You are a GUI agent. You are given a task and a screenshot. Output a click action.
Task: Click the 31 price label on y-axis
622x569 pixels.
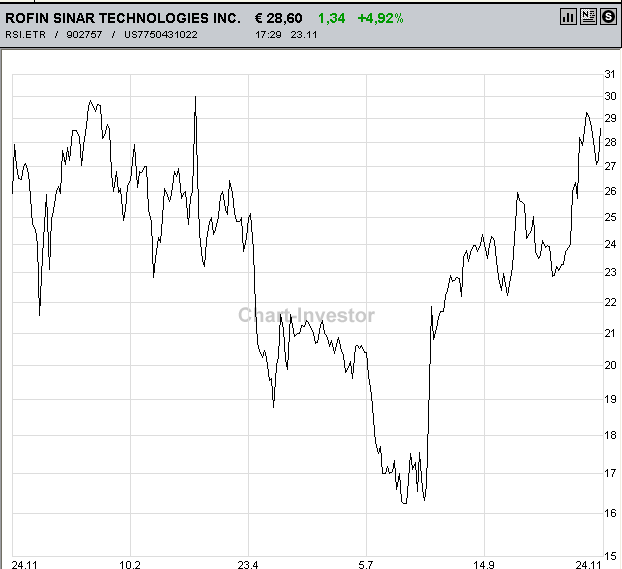click(610, 74)
